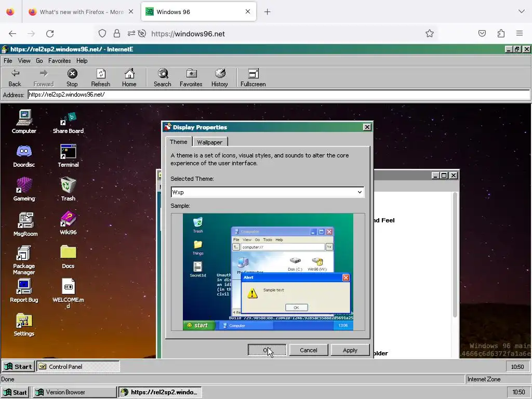Open History in InternetE toolbar
532x399 pixels.
click(220, 78)
